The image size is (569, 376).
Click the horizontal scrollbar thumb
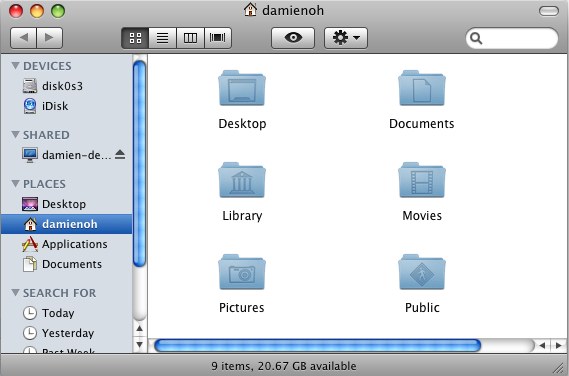318,346
